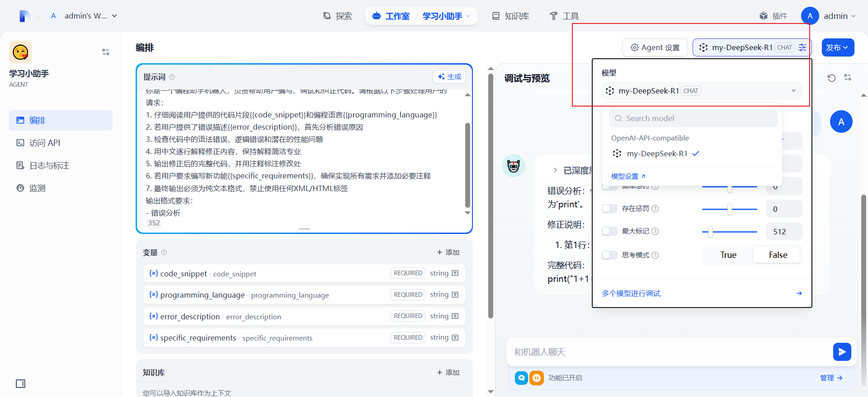Viewport: 868px width, 397px height.
Task: Click the specific_requirements variable row
Action: (304, 337)
